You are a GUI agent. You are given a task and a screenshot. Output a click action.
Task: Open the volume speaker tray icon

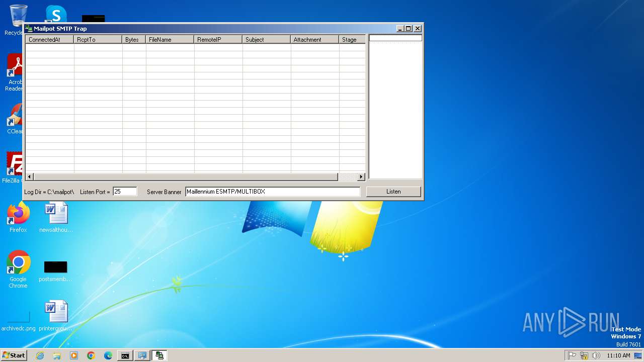[596, 355]
